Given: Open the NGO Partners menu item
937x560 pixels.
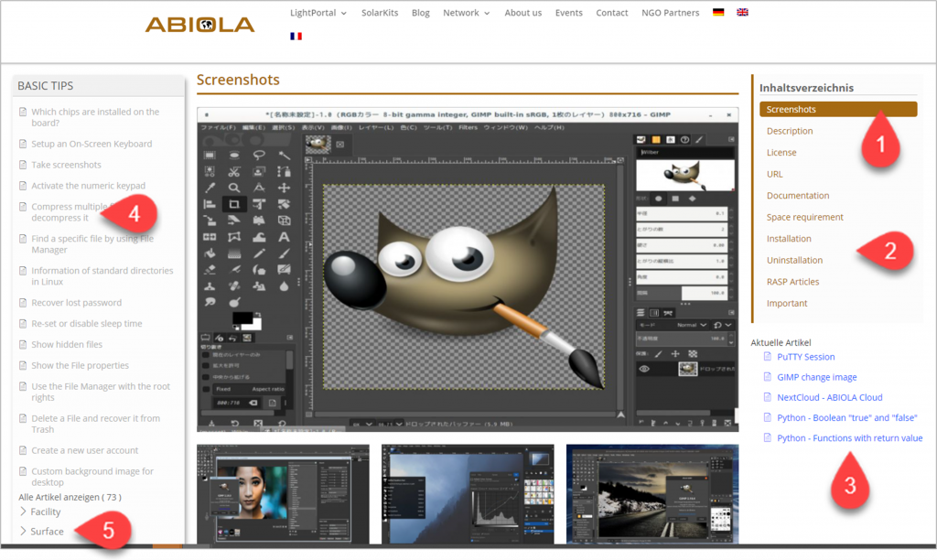Looking at the screenshot, I should [670, 13].
